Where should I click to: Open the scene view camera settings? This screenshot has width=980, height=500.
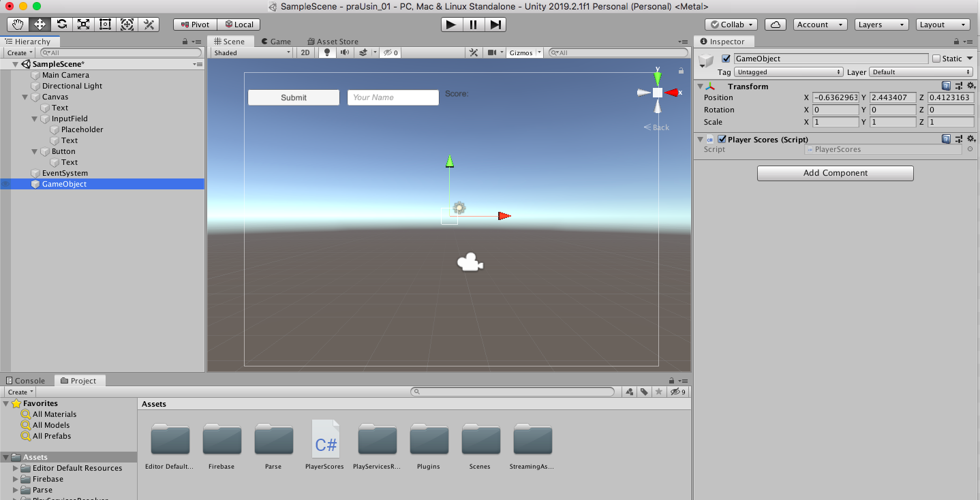pyautogui.click(x=493, y=52)
